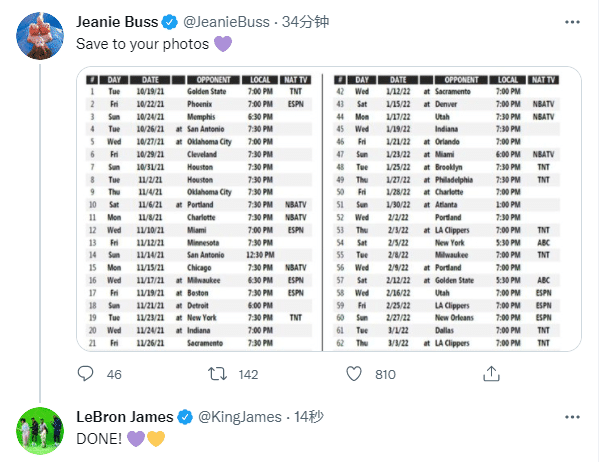Click the reply icon on Jeanie Buss's tweet
Viewport: 599px width, 462px height.
(x=85, y=374)
